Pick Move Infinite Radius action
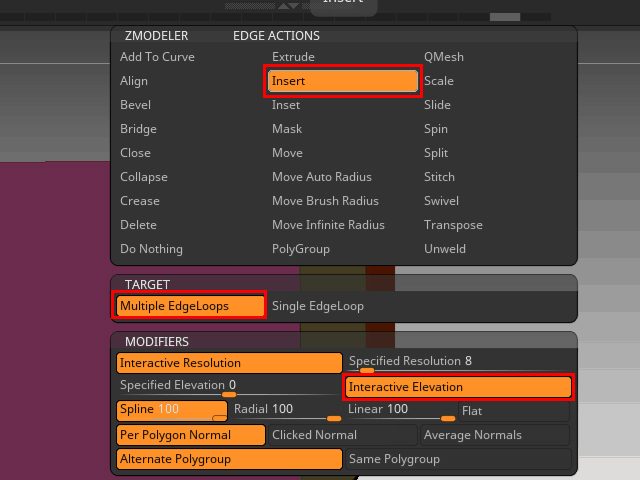This screenshot has width=640, height=480. tap(328, 225)
